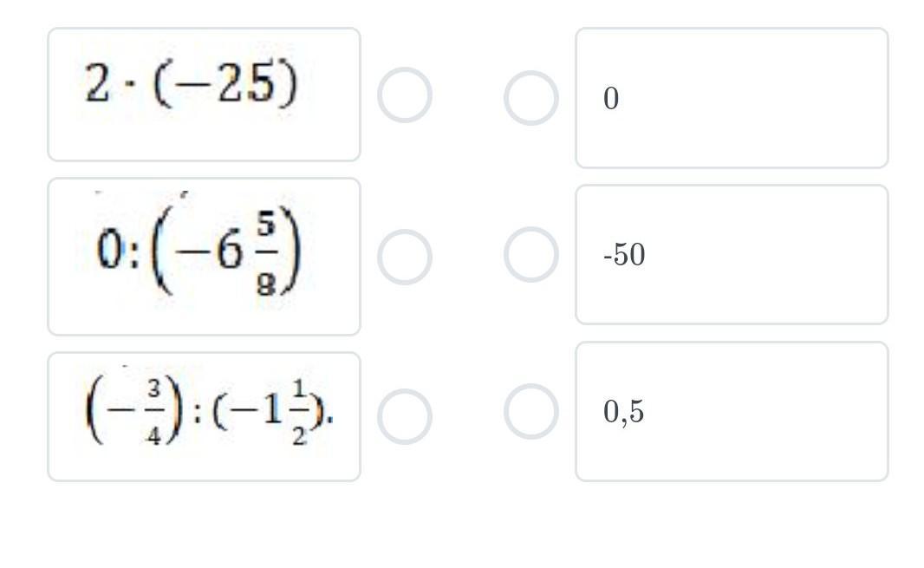Click the 2·(−25) formula image

pos(191,83)
